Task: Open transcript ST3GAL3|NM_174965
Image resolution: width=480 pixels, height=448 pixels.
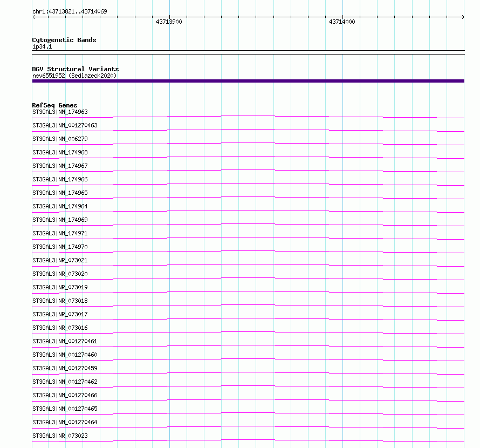Action: coord(60,193)
